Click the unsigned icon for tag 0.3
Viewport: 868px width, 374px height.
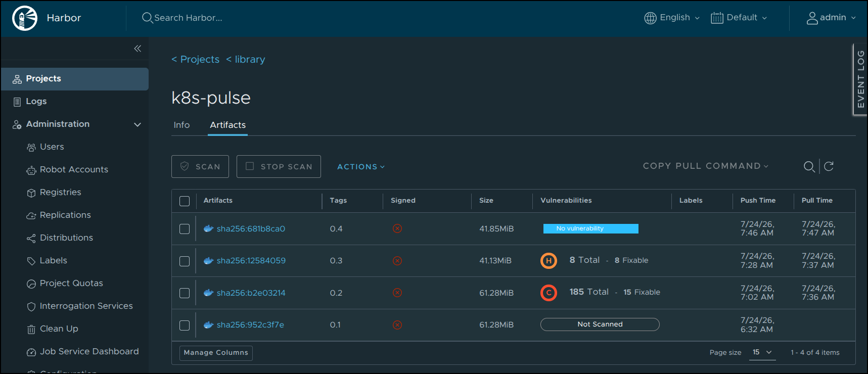pyautogui.click(x=397, y=261)
